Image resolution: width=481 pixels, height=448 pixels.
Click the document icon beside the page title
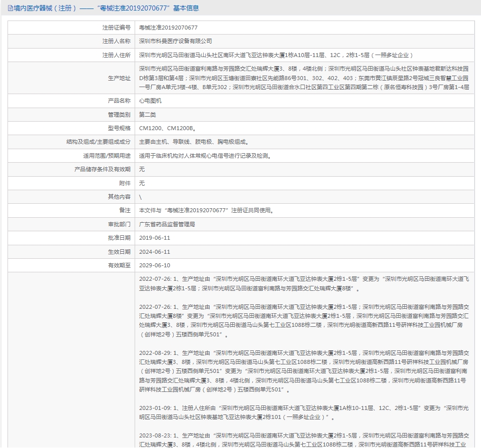coord(11,9)
